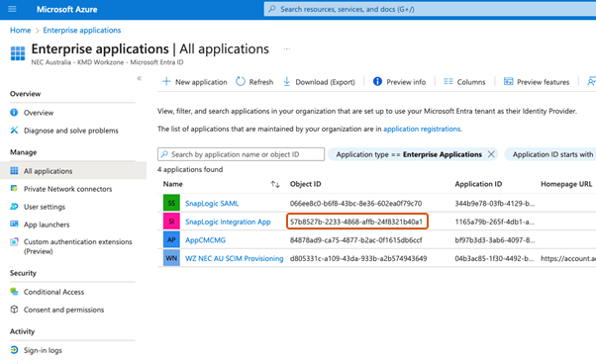Click the Download (Export) arrow icon

click(x=286, y=82)
